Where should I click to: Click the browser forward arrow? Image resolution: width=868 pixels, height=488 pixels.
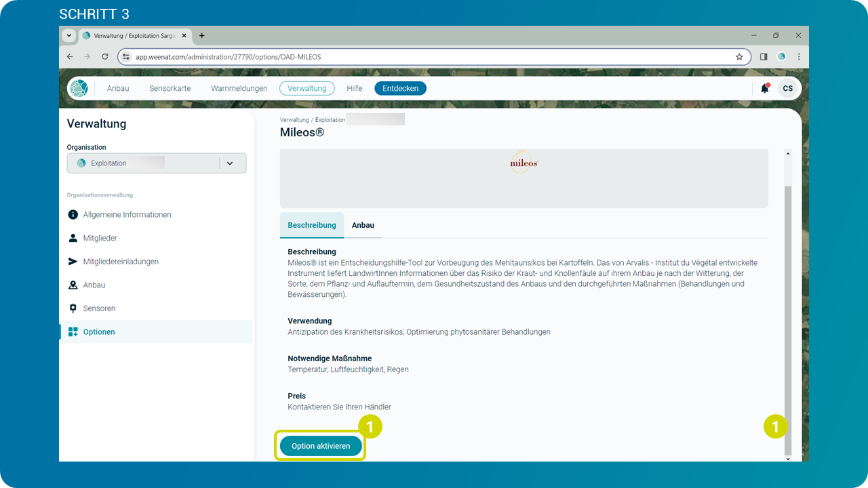click(87, 57)
